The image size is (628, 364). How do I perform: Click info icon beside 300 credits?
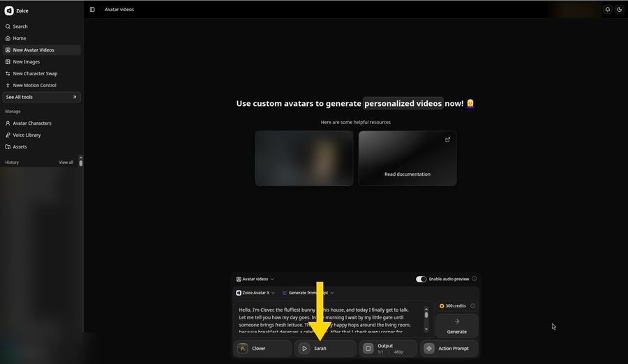click(x=473, y=306)
